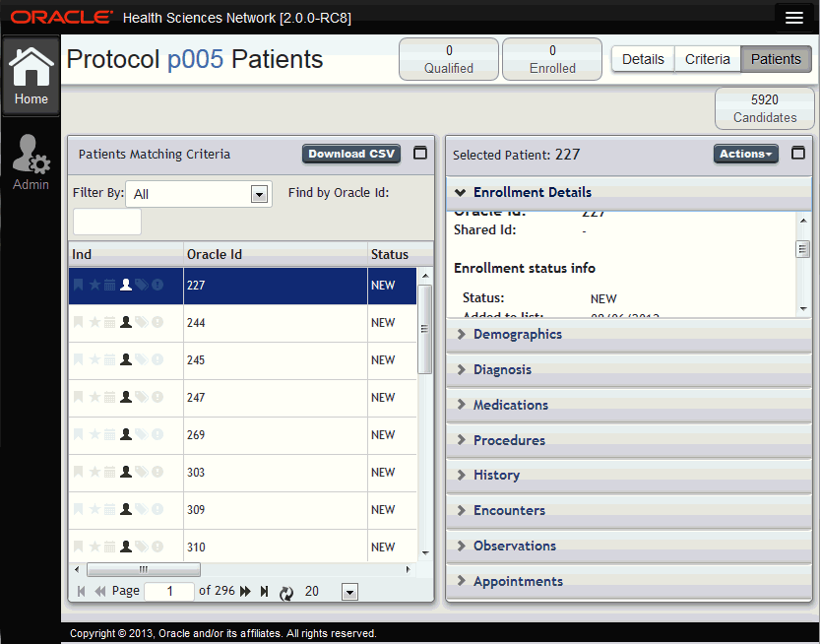Go to previous page of patient list

[x=99, y=592]
